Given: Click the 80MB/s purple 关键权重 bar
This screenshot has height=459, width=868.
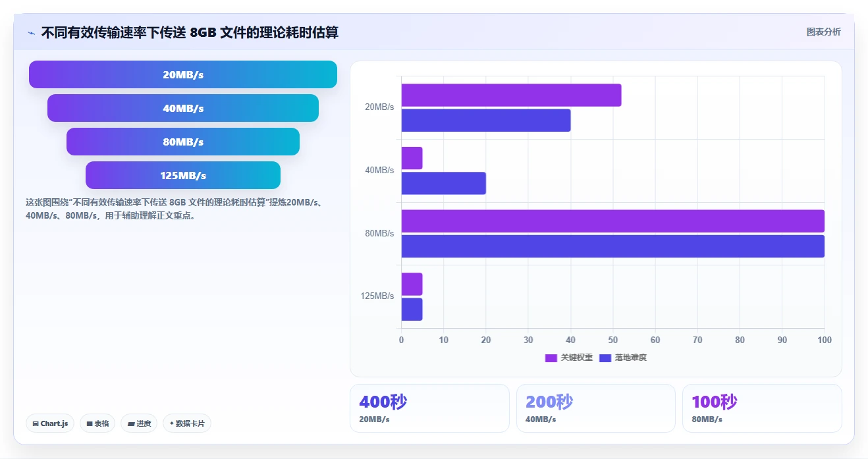Looking at the screenshot, I should 613,221.
